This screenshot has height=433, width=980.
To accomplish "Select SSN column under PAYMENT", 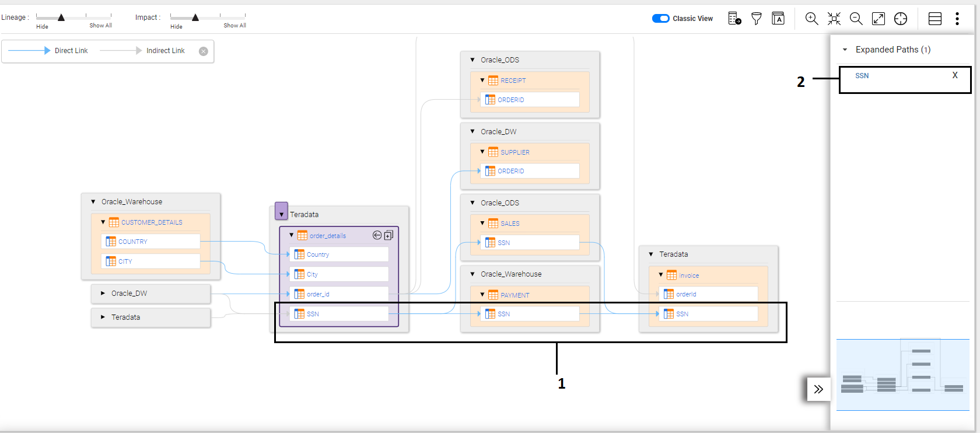I will tap(530, 314).
